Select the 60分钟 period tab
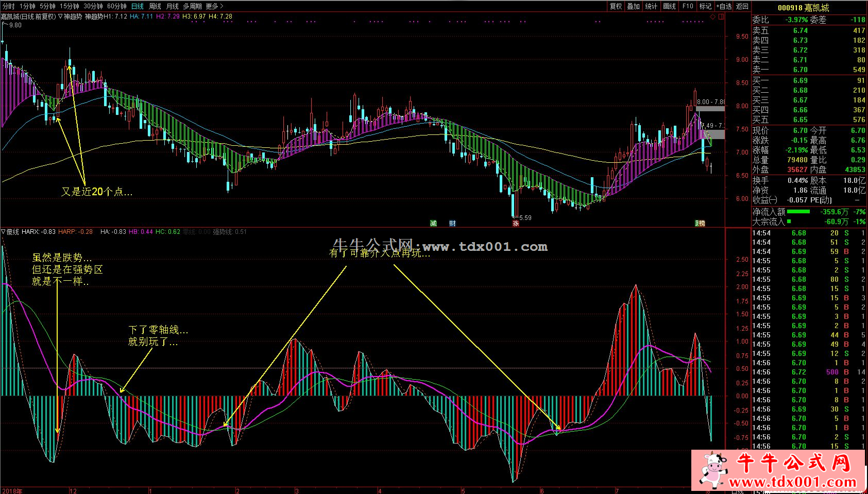The image size is (868, 494). point(117,6)
